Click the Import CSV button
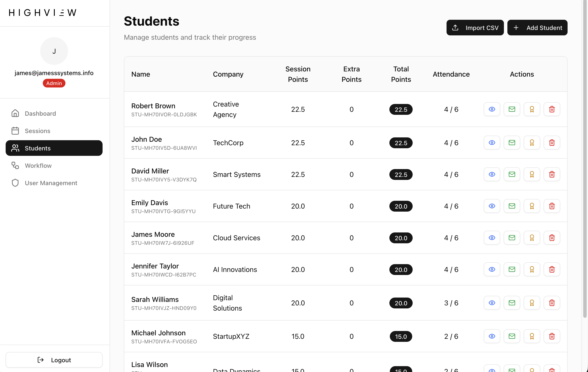The height and width of the screenshot is (372, 588). [x=475, y=28]
